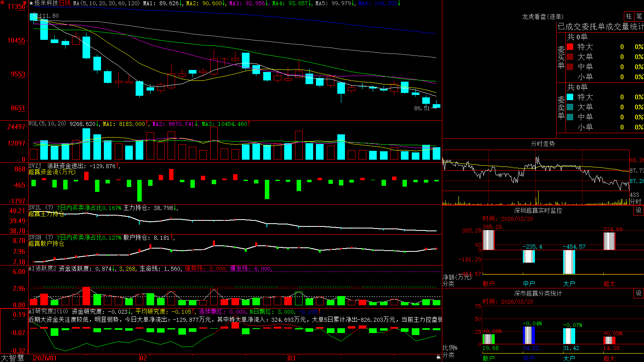
Task: Select the AI研究度2(10) indicator title
Action: click(x=48, y=311)
